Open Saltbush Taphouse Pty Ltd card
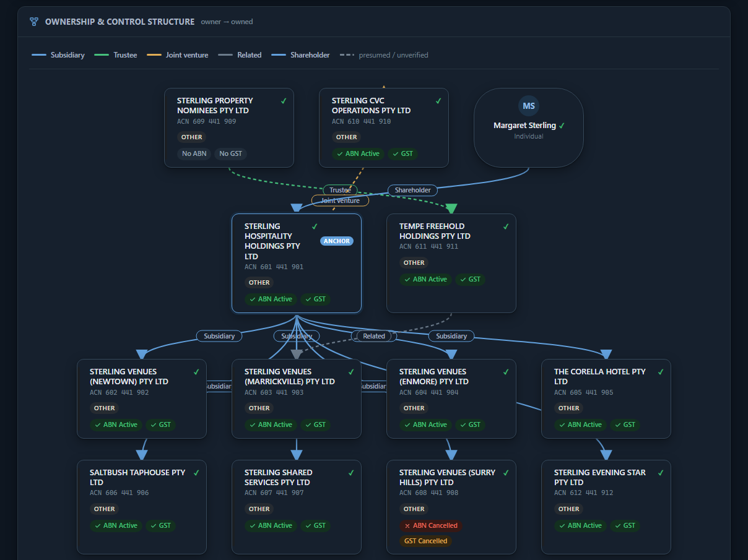The height and width of the screenshot is (560, 748). pos(142,507)
